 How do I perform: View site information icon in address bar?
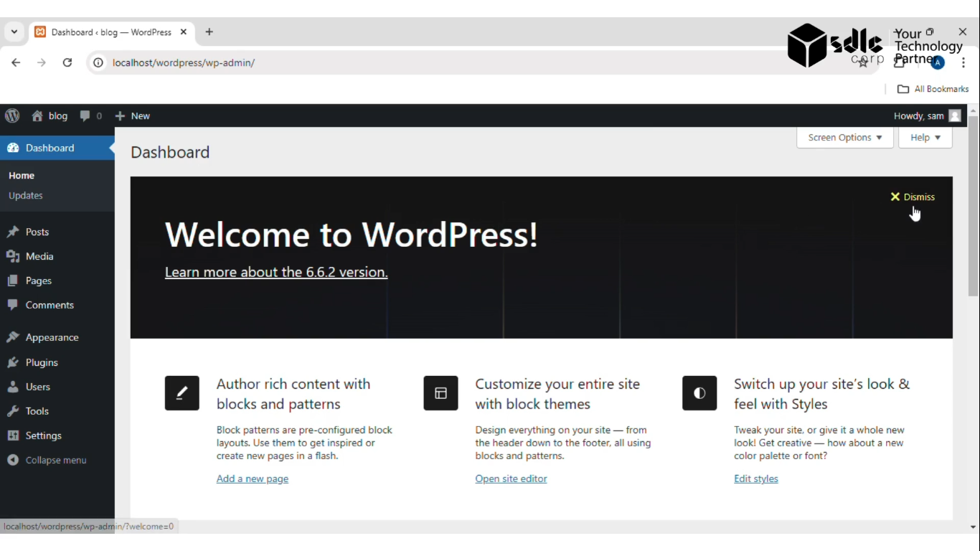tap(98, 62)
